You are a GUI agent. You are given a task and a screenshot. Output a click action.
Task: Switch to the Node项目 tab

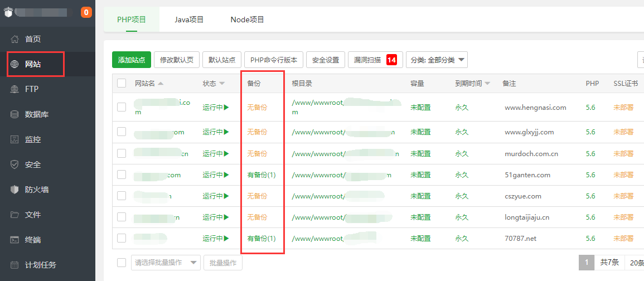(247, 20)
